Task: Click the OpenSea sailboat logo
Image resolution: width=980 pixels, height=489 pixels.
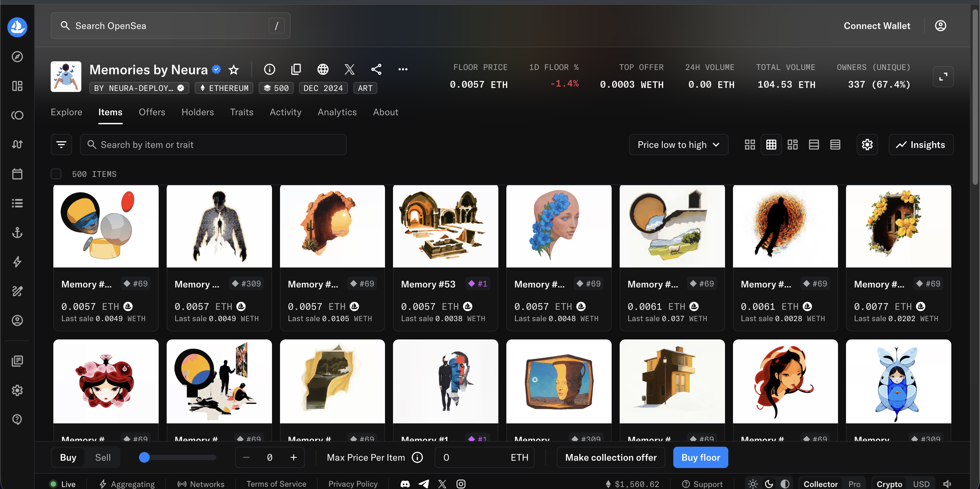Action: tap(17, 27)
